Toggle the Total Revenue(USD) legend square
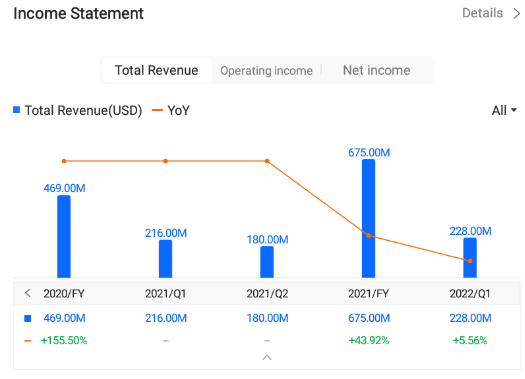 [16, 110]
